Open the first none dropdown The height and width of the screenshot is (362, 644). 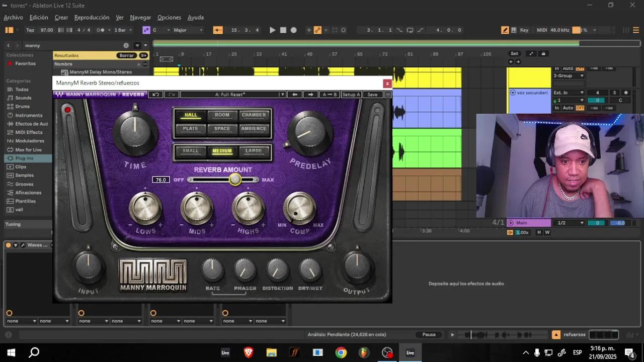pos(21,321)
